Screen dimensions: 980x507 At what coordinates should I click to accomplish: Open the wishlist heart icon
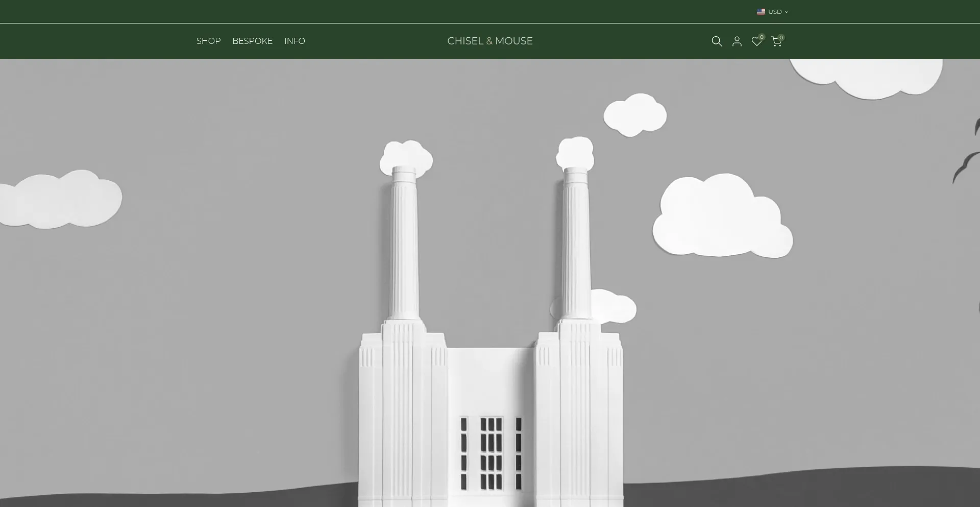click(x=756, y=42)
